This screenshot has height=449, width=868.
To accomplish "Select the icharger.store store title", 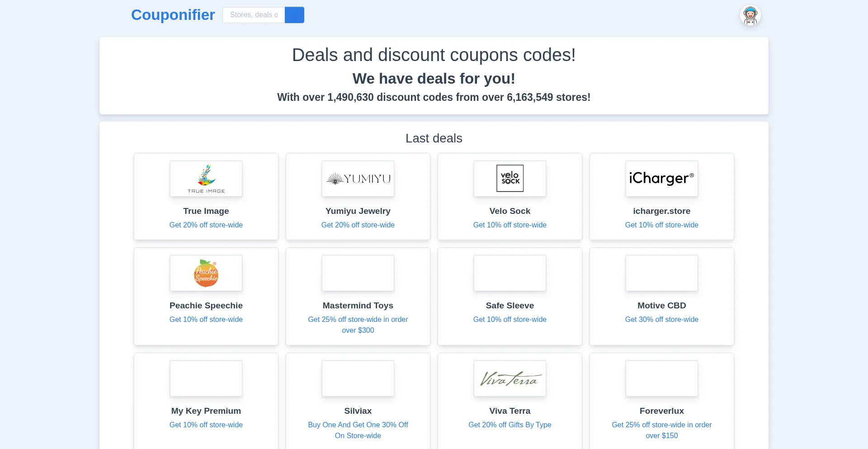I will point(662,211).
